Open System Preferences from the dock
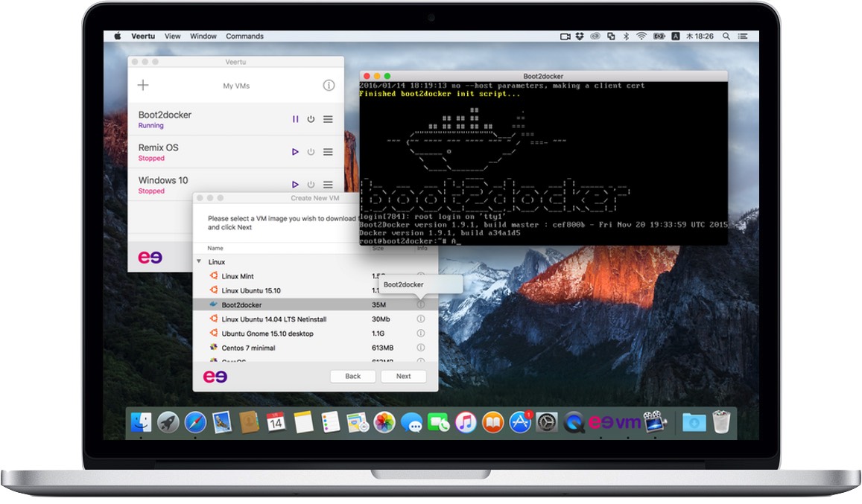The image size is (862, 504). pos(547,423)
